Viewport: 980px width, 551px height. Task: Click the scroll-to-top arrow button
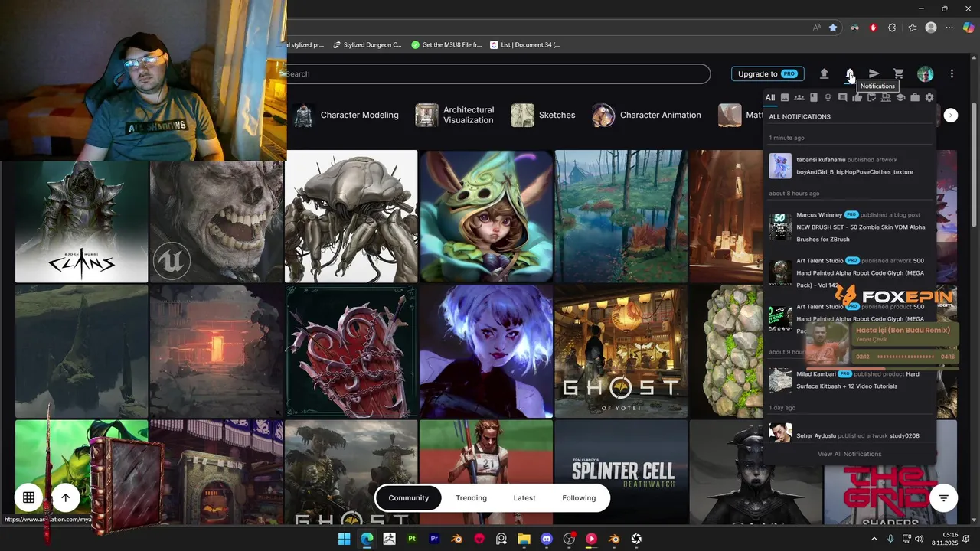(65, 497)
